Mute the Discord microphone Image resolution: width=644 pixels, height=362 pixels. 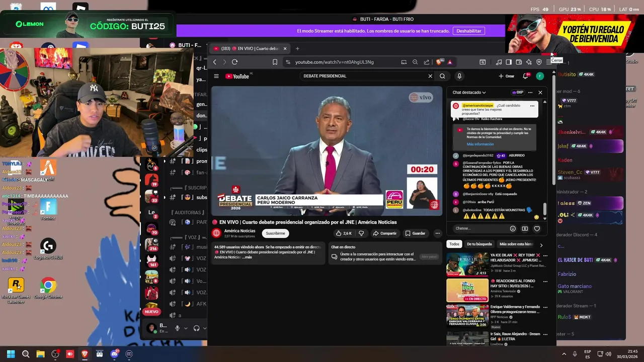[177, 328]
